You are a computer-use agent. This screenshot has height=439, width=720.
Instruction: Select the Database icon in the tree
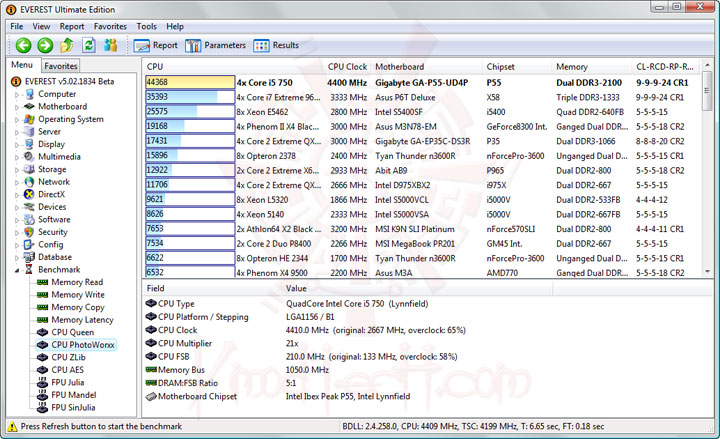click(x=29, y=257)
